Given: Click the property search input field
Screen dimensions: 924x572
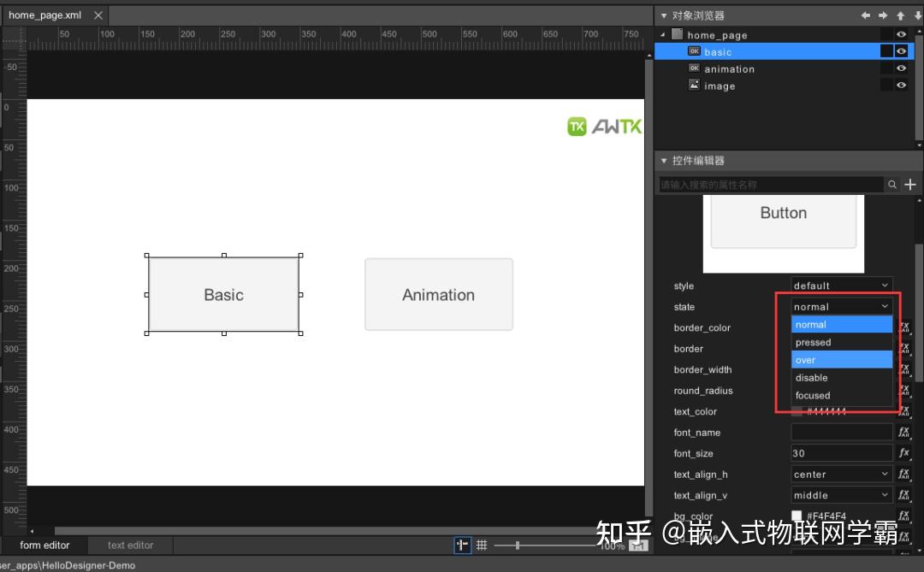Looking at the screenshot, I should (x=770, y=184).
